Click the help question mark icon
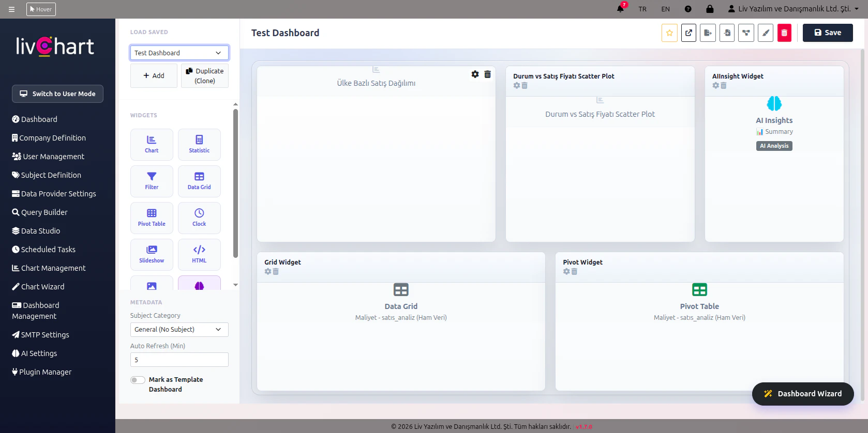This screenshot has height=433, width=868. [x=688, y=9]
